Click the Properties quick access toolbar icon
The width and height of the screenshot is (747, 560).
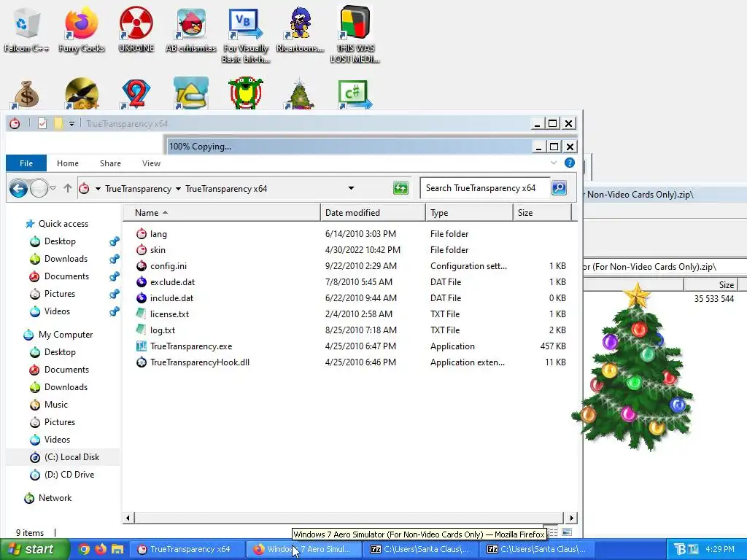click(x=42, y=124)
